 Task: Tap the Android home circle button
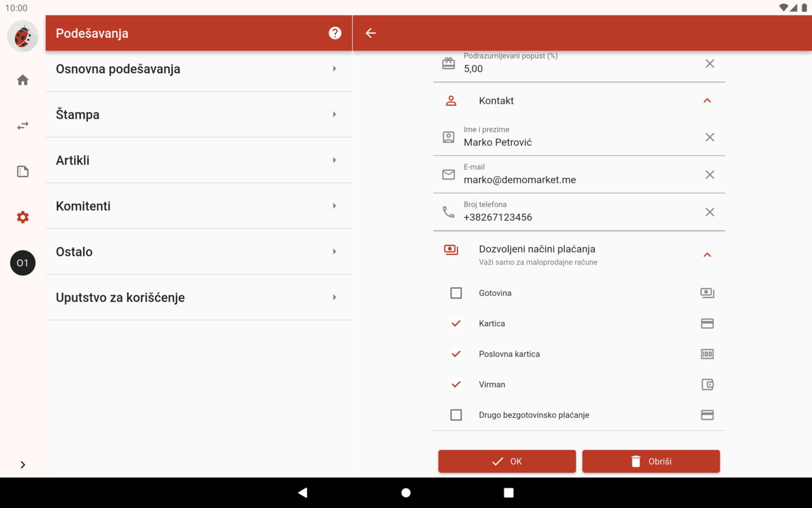[x=406, y=493]
